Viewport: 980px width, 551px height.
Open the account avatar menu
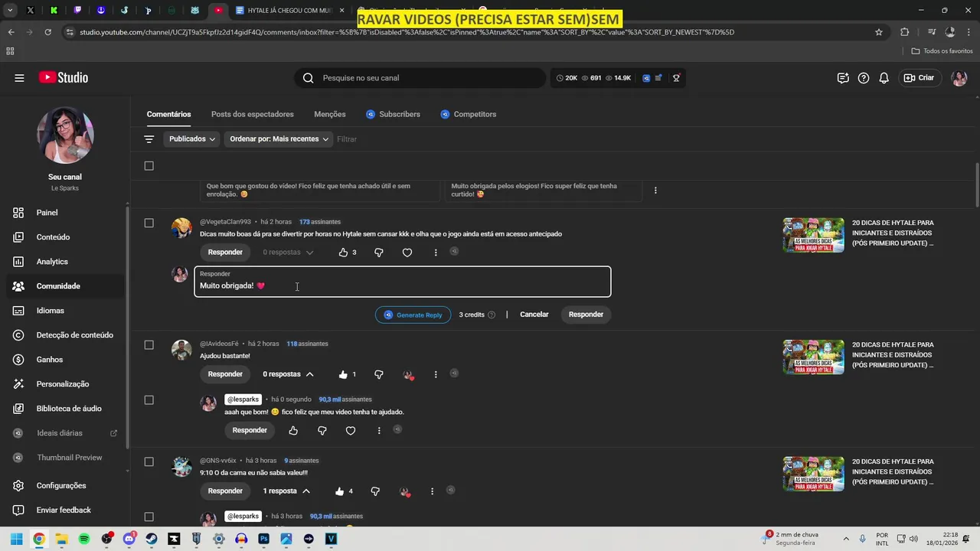tap(959, 78)
